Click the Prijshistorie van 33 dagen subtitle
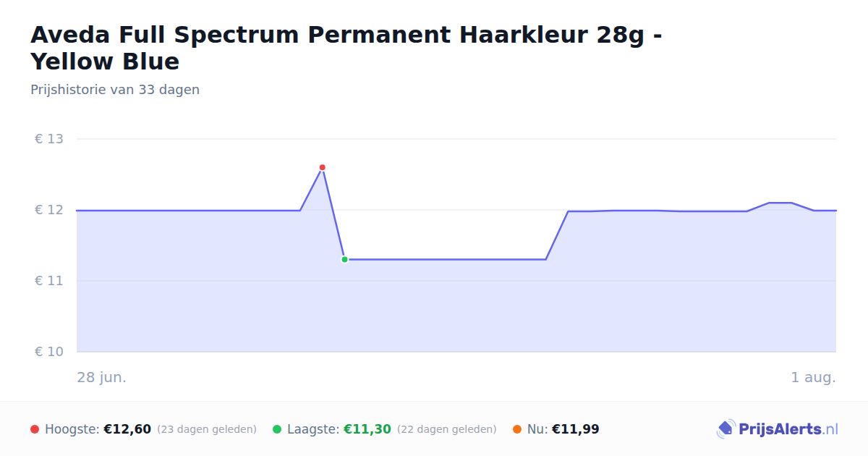The height and width of the screenshot is (456, 868). click(x=115, y=90)
